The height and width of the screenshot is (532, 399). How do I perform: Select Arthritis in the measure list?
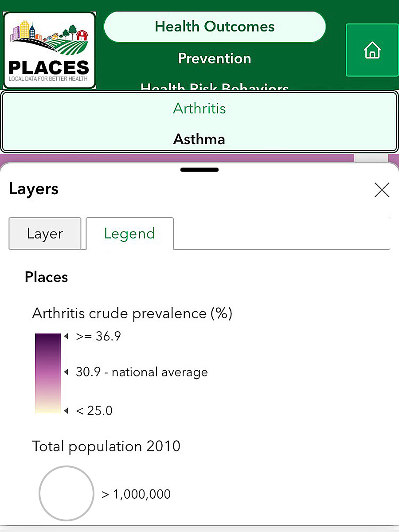[199, 109]
